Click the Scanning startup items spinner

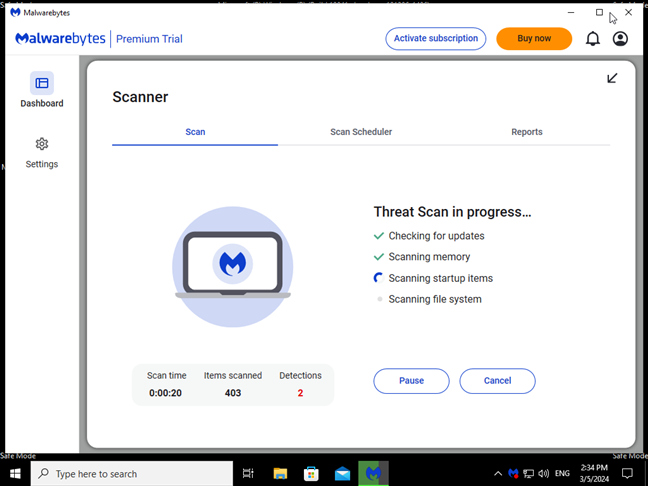point(379,278)
